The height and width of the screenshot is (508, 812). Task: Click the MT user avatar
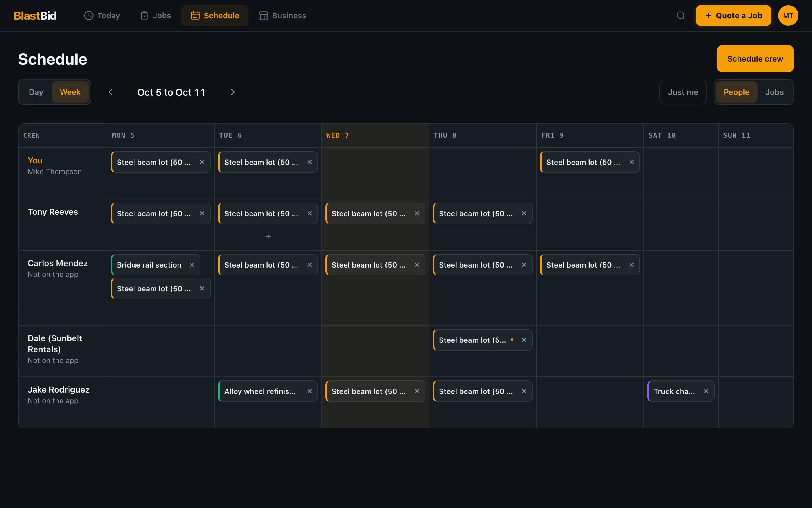(788, 16)
